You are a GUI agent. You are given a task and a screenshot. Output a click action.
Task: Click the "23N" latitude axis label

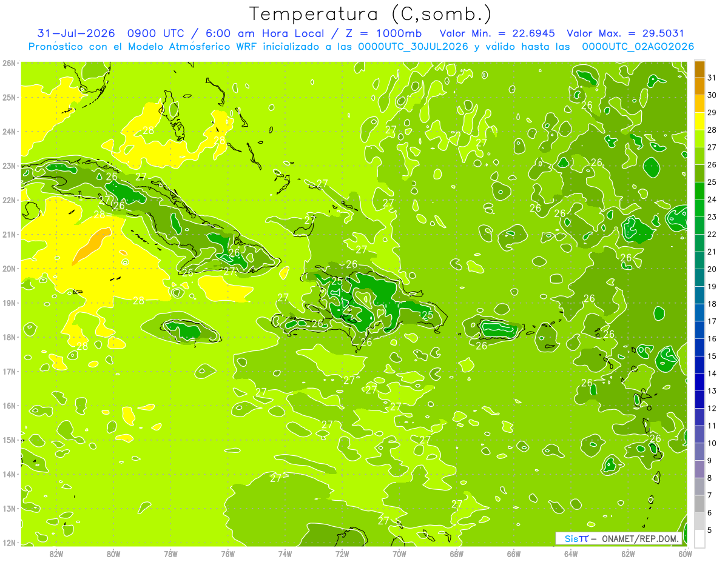click(x=9, y=166)
